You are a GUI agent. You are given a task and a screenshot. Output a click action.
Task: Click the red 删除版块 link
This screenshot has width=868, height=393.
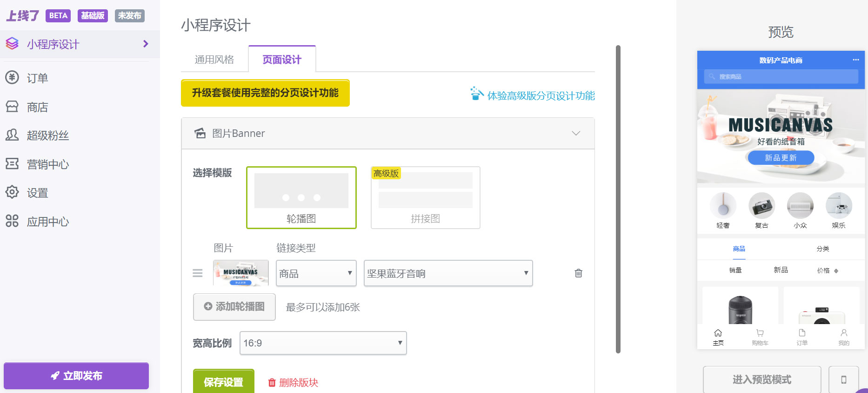click(x=293, y=382)
